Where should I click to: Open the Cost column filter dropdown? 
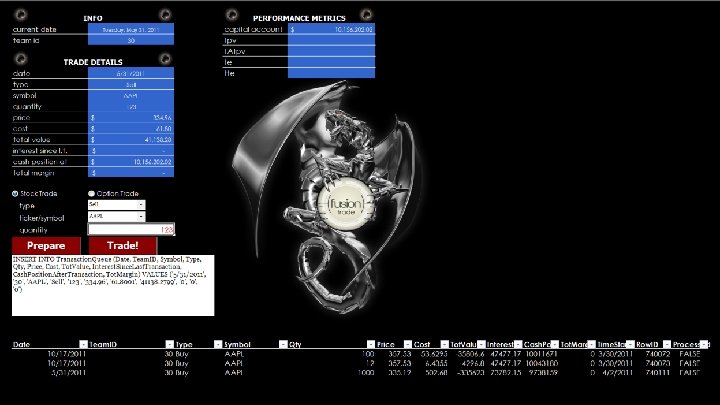444,344
